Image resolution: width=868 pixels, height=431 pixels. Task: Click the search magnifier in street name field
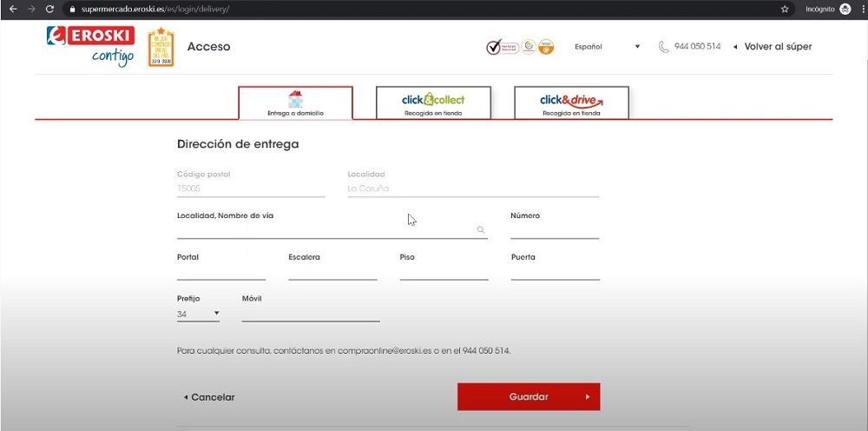tap(480, 230)
